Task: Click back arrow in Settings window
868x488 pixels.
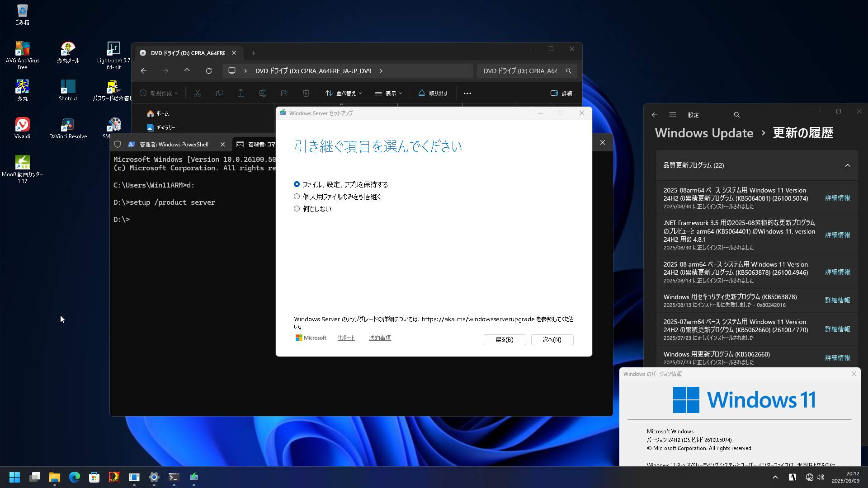Action: pos(654,115)
